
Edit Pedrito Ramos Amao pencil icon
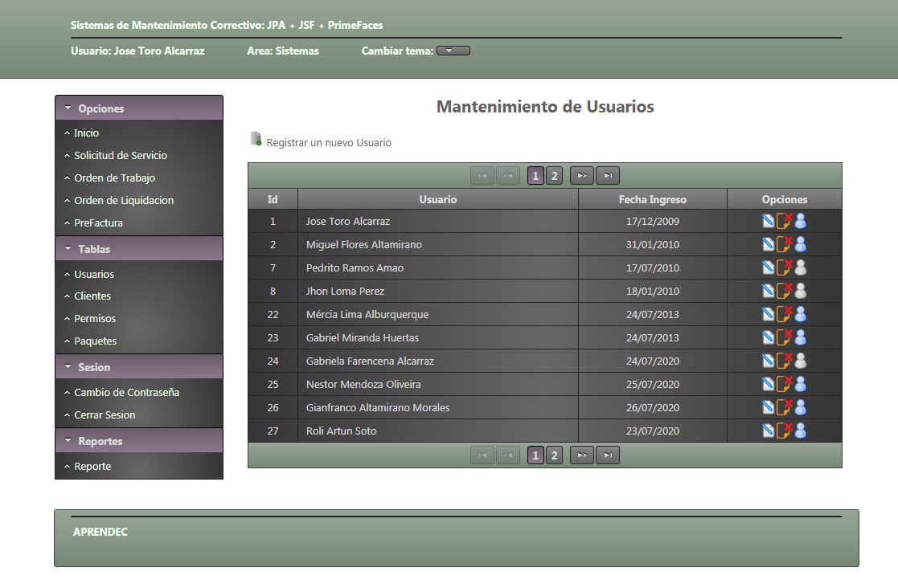click(x=768, y=267)
